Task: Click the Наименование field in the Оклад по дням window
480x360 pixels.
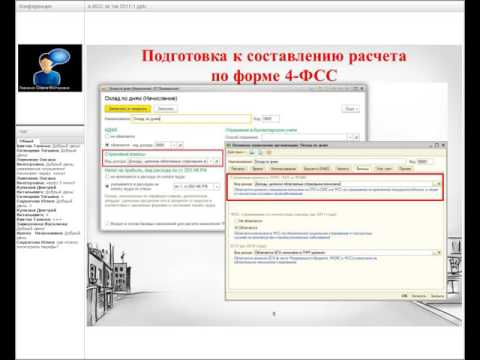Action: pyautogui.click(x=191, y=119)
